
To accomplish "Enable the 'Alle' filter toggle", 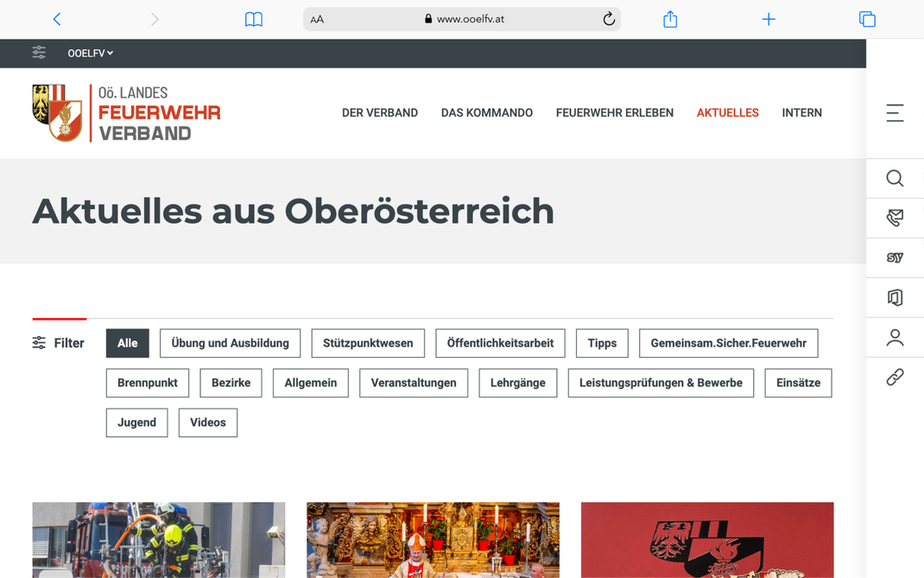I will pyautogui.click(x=127, y=343).
